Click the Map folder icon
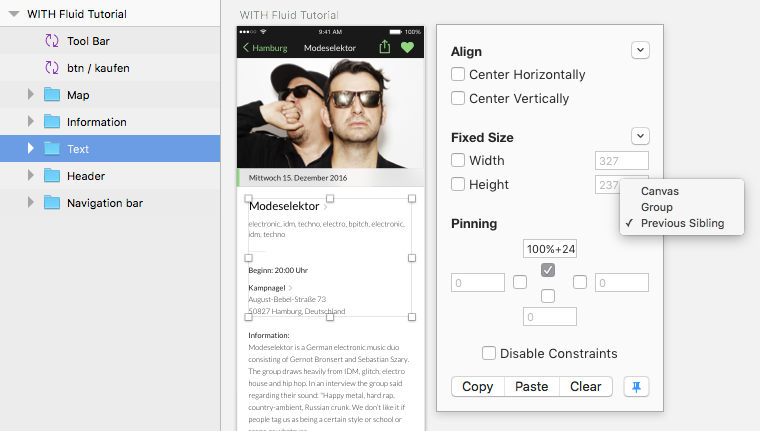This screenshot has height=431, width=760. [52, 95]
